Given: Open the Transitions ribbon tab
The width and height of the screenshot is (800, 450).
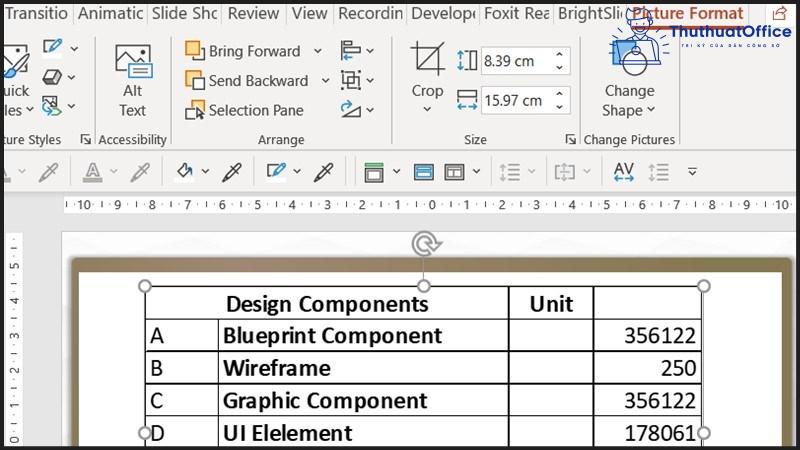Looking at the screenshot, I should click(36, 13).
